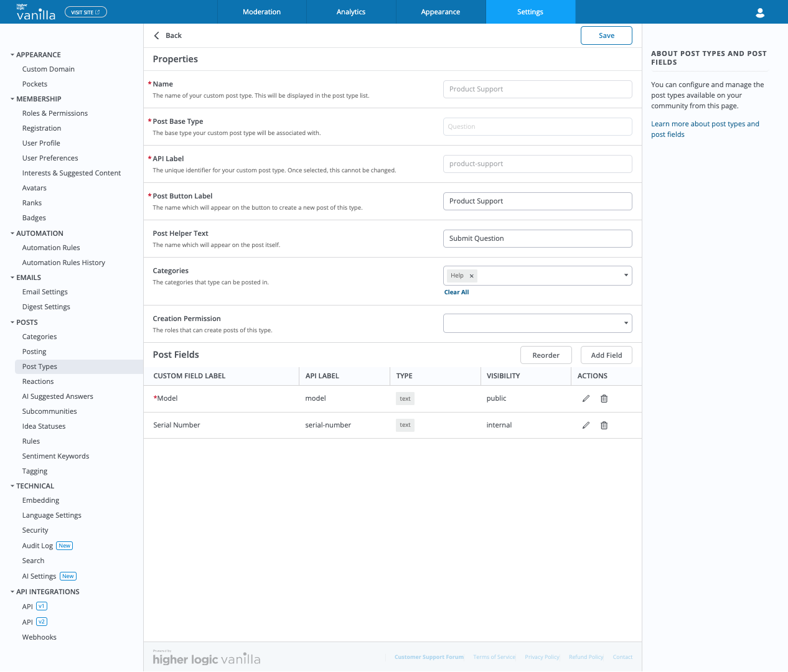
Task: Open Terms of Service footer link
Action: click(x=494, y=657)
